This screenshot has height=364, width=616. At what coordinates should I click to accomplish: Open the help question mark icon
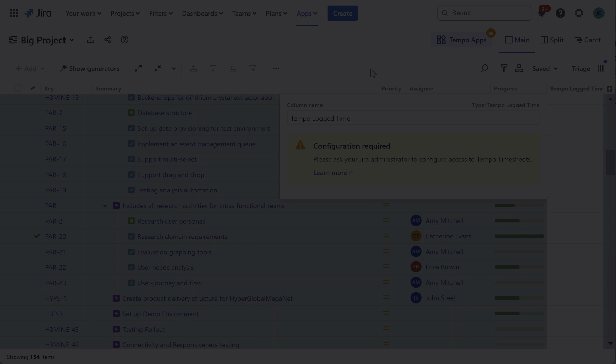(560, 13)
